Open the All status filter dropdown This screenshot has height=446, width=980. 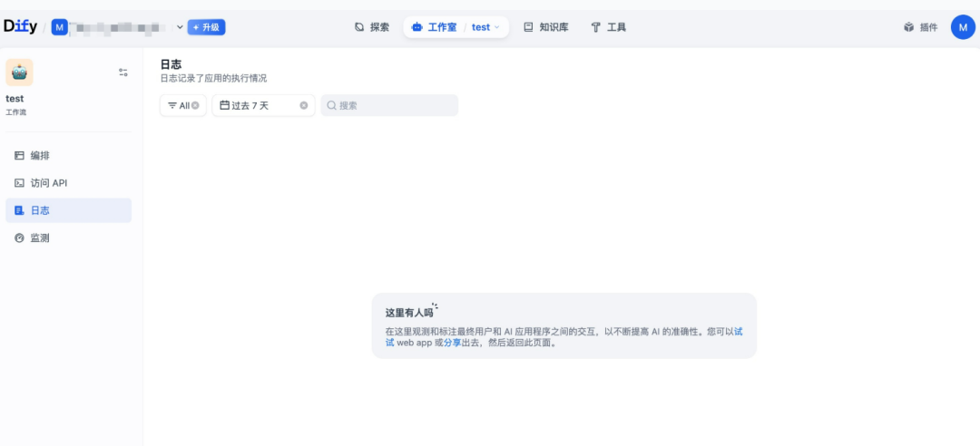point(183,105)
